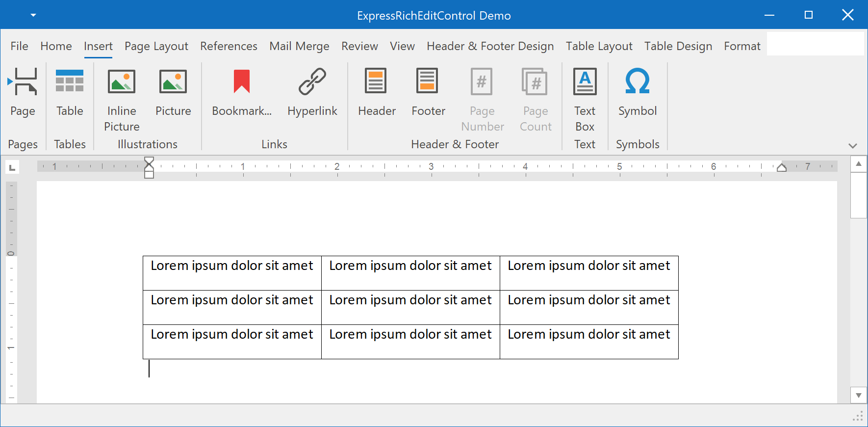
Task: Click the Header icon
Action: click(x=376, y=81)
